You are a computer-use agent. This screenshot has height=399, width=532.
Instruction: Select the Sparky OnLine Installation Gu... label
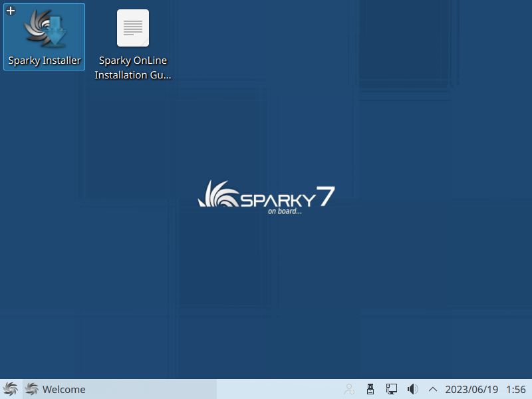pos(133,68)
